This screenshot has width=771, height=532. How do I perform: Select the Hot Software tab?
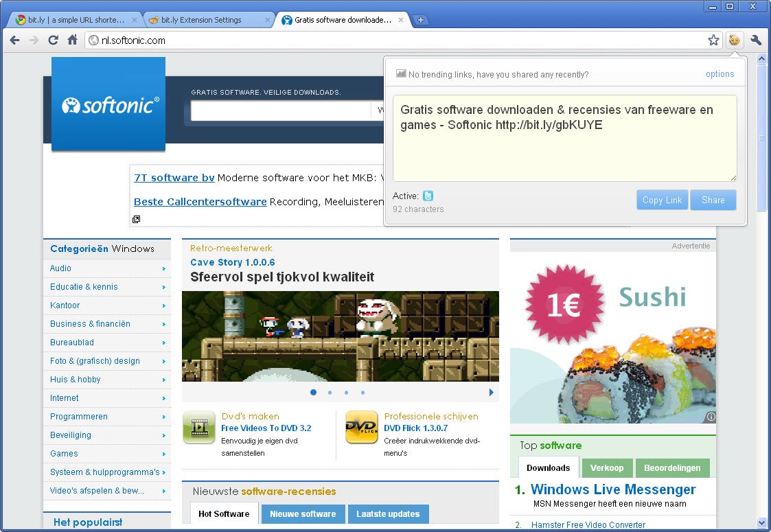pos(225,513)
